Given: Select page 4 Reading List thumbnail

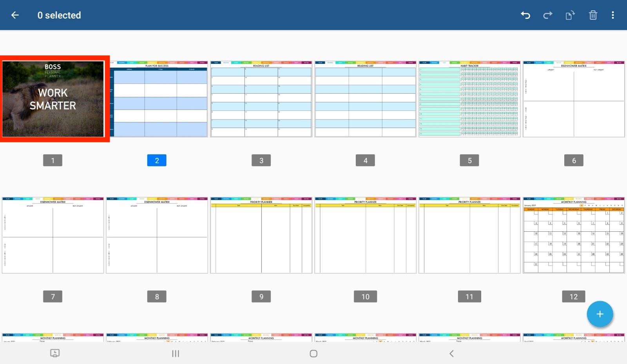Looking at the screenshot, I should [x=366, y=99].
